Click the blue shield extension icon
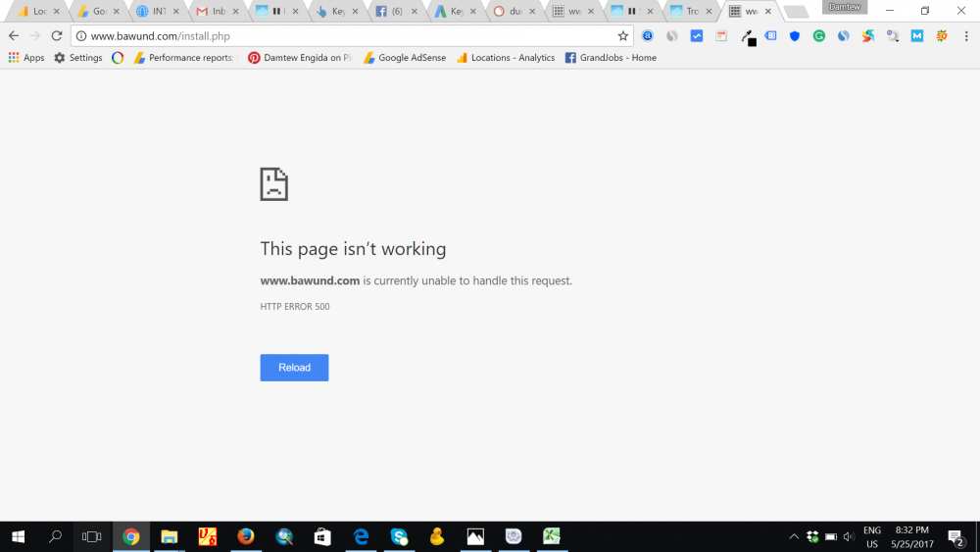980x552 pixels. click(x=795, y=36)
